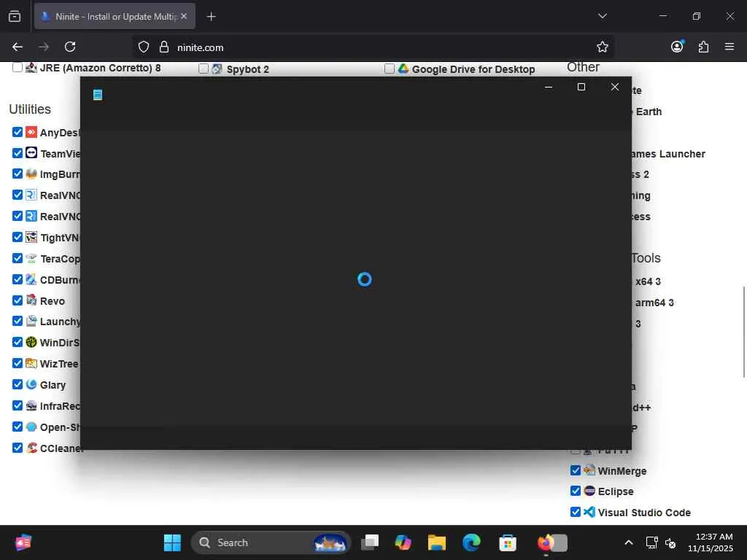The width and height of the screenshot is (747, 560).
Task: Click the InfraRecorder app icon
Action: 31,405
